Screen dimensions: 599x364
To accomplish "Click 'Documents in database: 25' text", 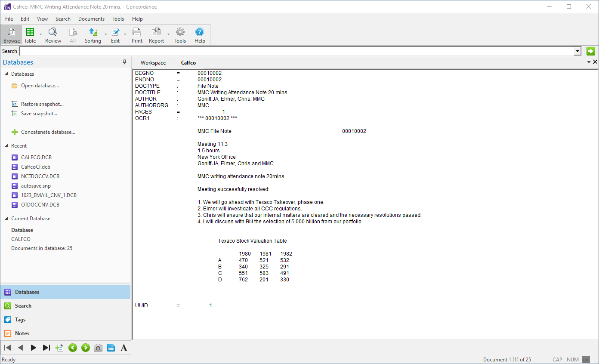I will coord(42,248).
